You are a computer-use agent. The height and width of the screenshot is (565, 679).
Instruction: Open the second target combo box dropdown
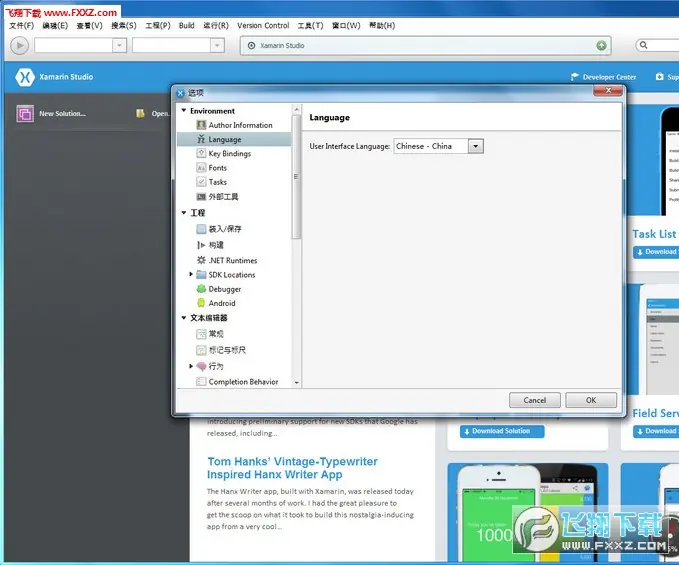217,45
